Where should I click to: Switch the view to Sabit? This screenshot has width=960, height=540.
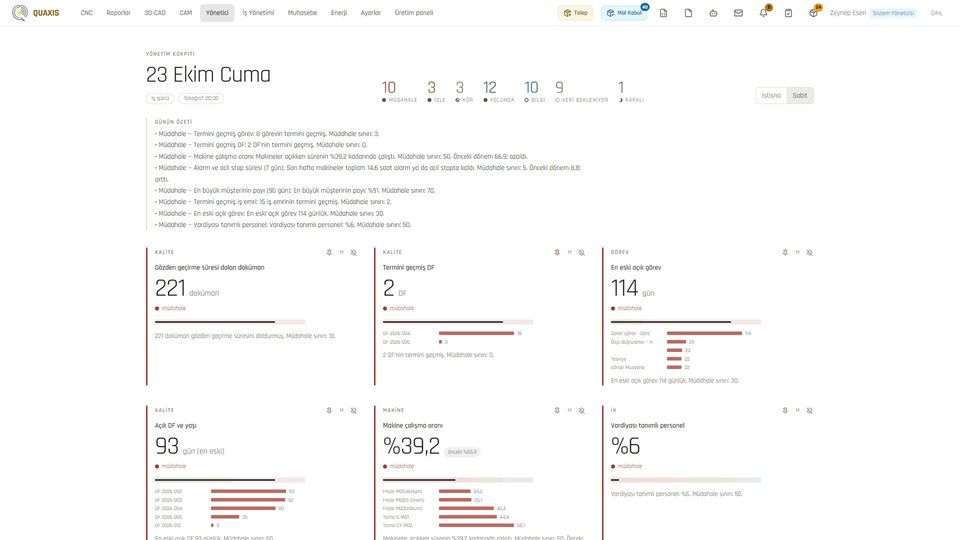coord(800,96)
